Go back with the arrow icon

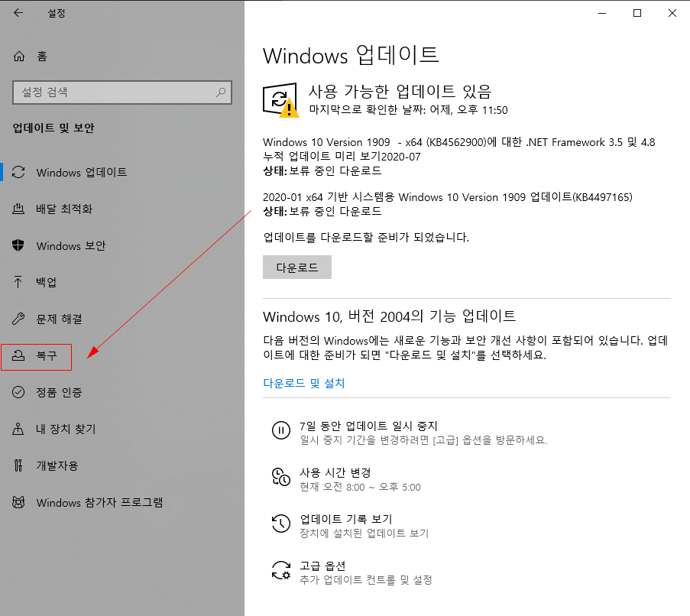click(x=18, y=13)
